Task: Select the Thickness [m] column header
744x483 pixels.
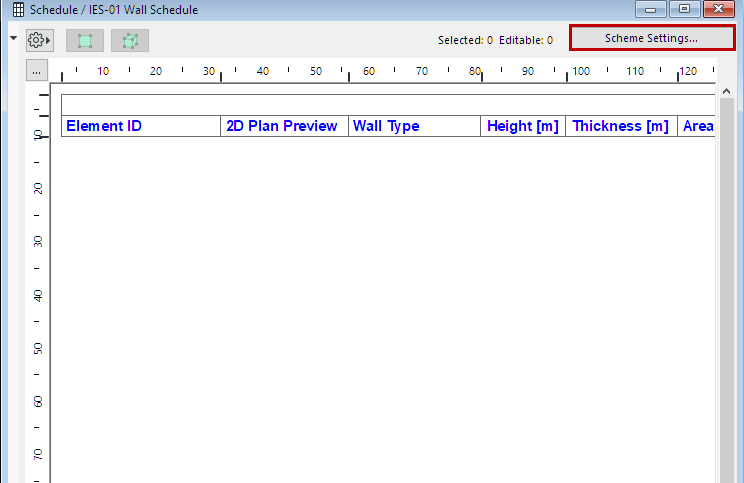Action: pos(621,126)
